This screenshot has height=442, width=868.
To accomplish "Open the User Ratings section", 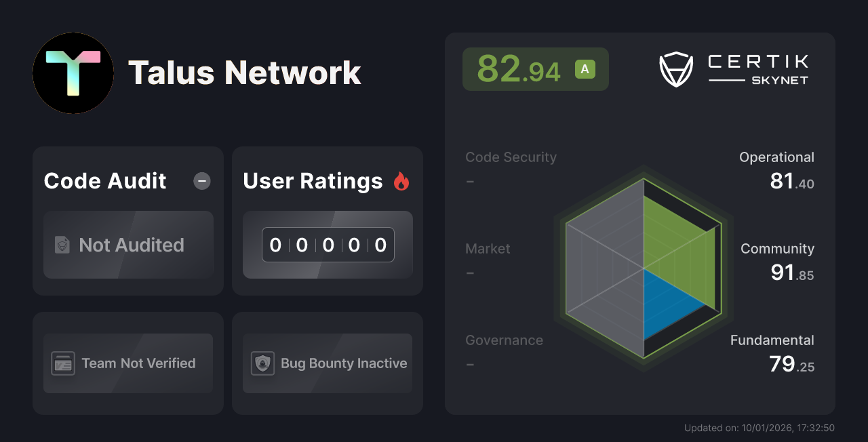I will (313, 180).
